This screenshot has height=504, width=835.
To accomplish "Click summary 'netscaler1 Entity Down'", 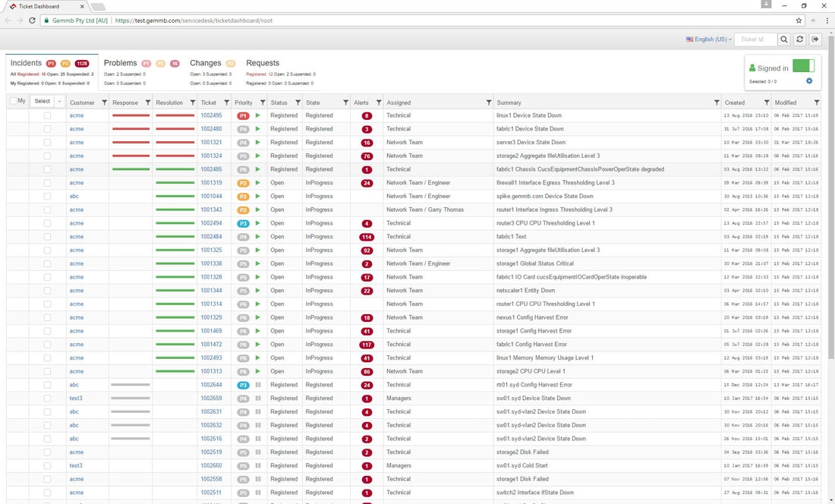I will pyautogui.click(x=525, y=291).
